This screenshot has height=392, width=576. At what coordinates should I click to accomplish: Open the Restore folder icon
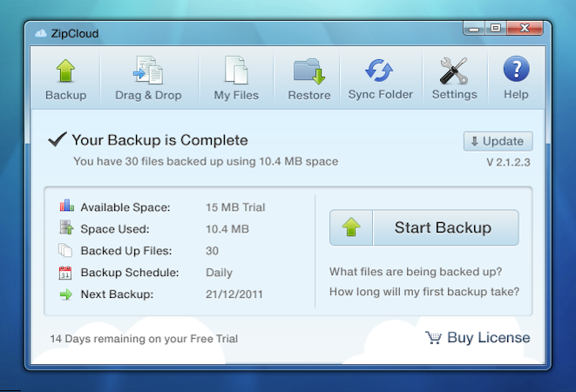click(309, 71)
